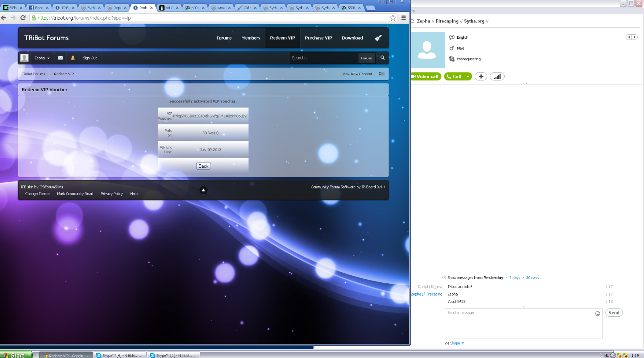Click the IP.Board 3.4.4 software link
This screenshot has width=644, height=358.
[373, 187]
